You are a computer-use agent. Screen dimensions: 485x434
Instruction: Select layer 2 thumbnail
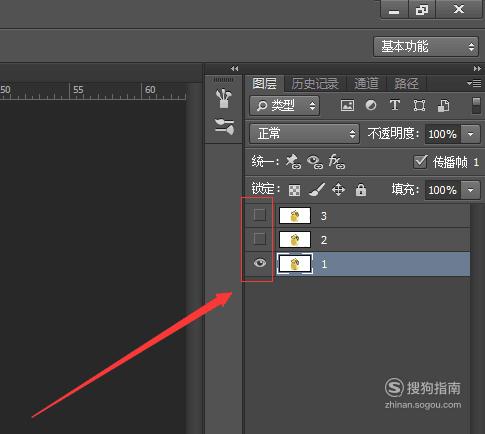pyautogui.click(x=295, y=240)
